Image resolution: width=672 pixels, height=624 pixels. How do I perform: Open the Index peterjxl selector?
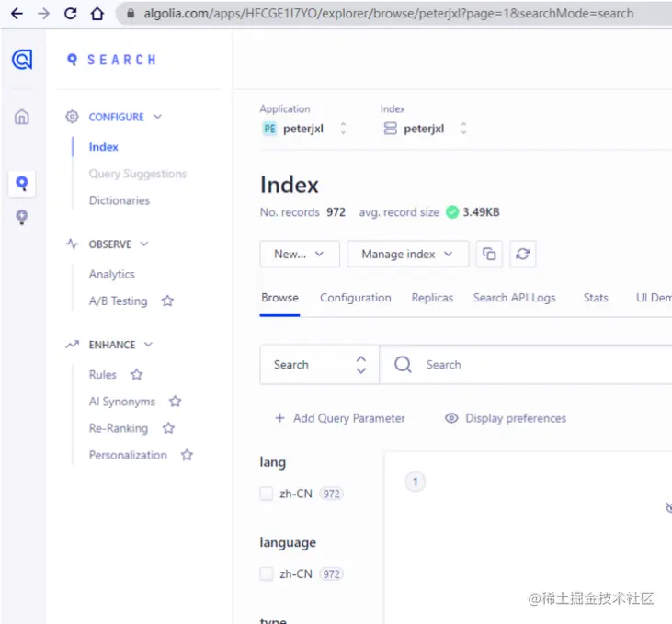pos(425,129)
